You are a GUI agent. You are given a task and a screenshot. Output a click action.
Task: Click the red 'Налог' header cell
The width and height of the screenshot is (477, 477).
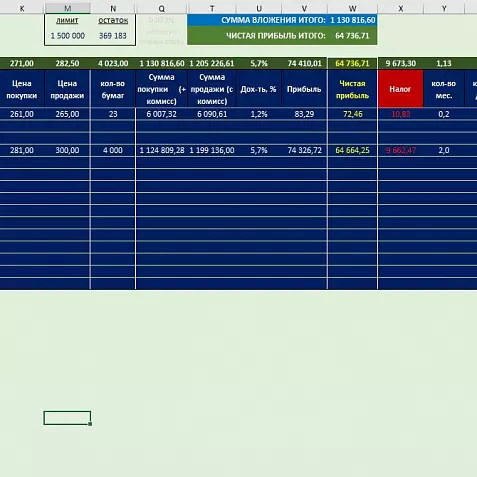pyautogui.click(x=401, y=89)
